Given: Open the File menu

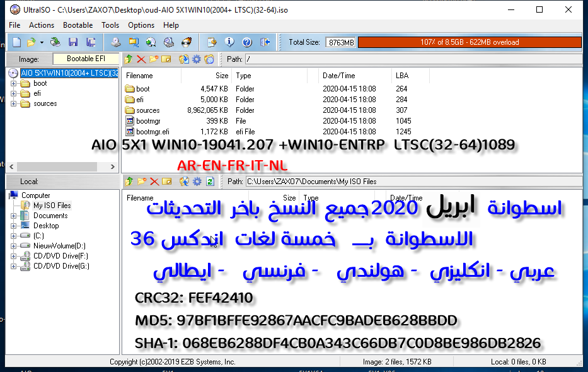Looking at the screenshot, I should 14,25.
